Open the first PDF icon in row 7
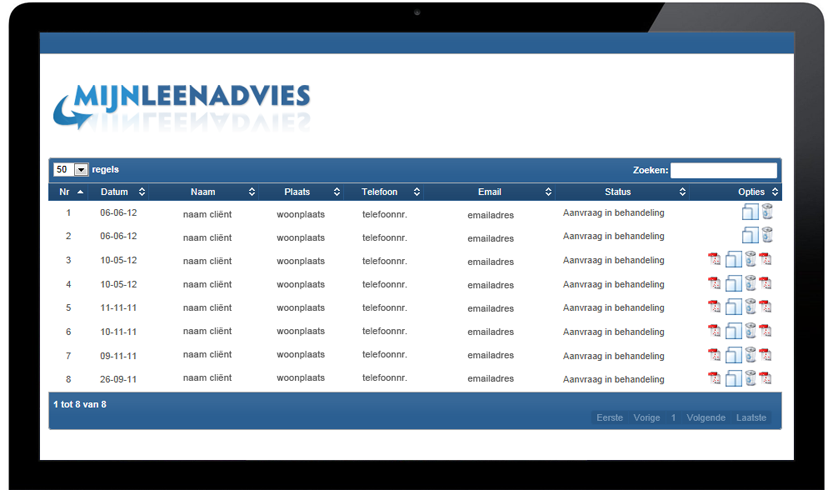 click(714, 355)
